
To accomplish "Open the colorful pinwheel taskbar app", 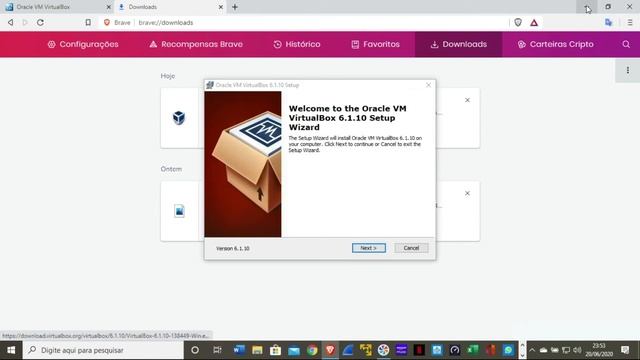I will [x=383, y=350].
